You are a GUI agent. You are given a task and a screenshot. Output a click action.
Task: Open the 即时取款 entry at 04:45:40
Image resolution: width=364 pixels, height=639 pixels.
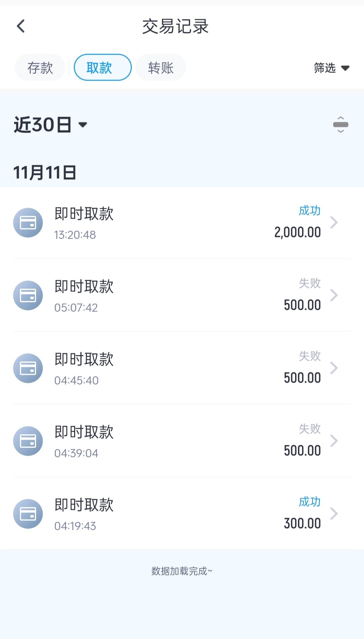pyautogui.click(x=84, y=360)
